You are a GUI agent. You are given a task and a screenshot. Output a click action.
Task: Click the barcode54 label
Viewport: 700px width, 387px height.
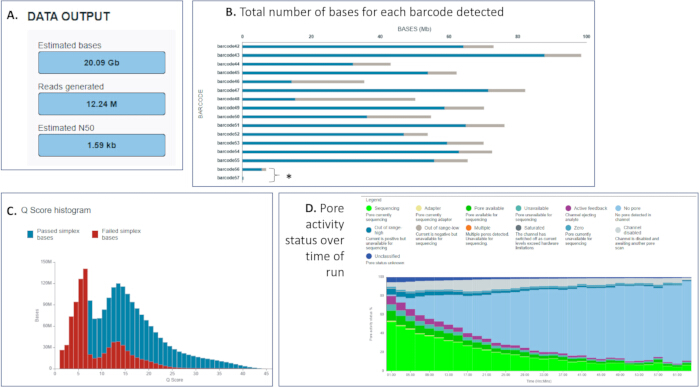229,151
